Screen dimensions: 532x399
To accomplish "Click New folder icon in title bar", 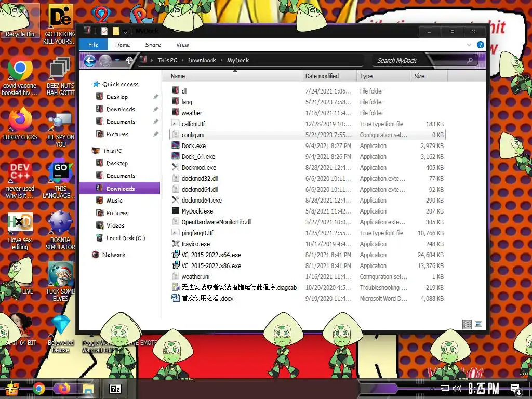I will (116, 31).
